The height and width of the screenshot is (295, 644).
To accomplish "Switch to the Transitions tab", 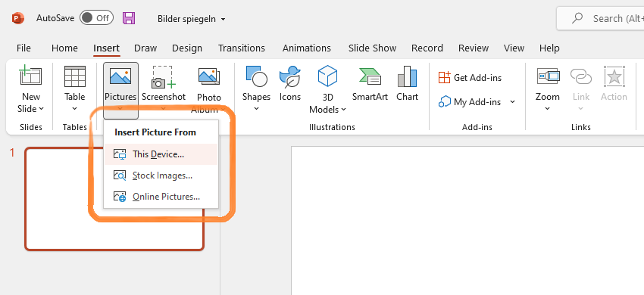I will pos(242,48).
